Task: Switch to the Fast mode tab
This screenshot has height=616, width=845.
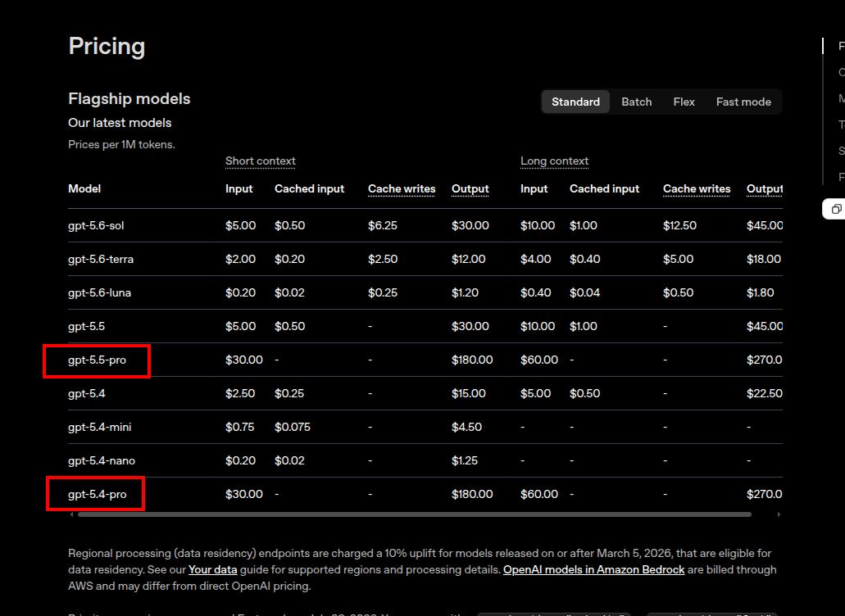Action: point(743,102)
